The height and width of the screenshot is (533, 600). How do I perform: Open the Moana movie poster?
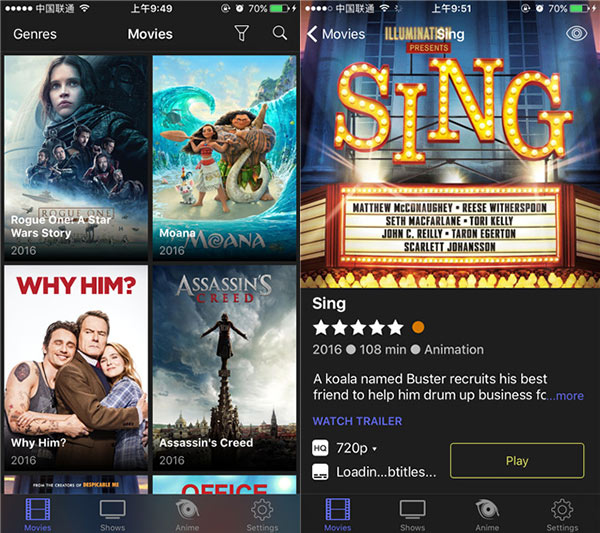[x=224, y=158]
